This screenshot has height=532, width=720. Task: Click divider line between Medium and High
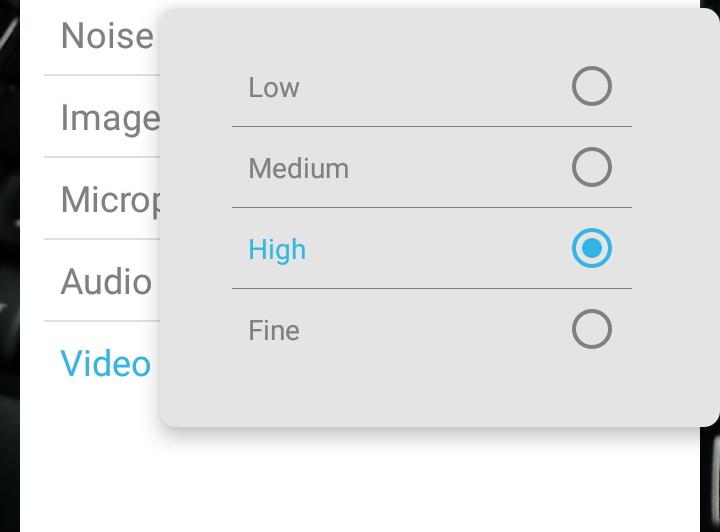430,208
